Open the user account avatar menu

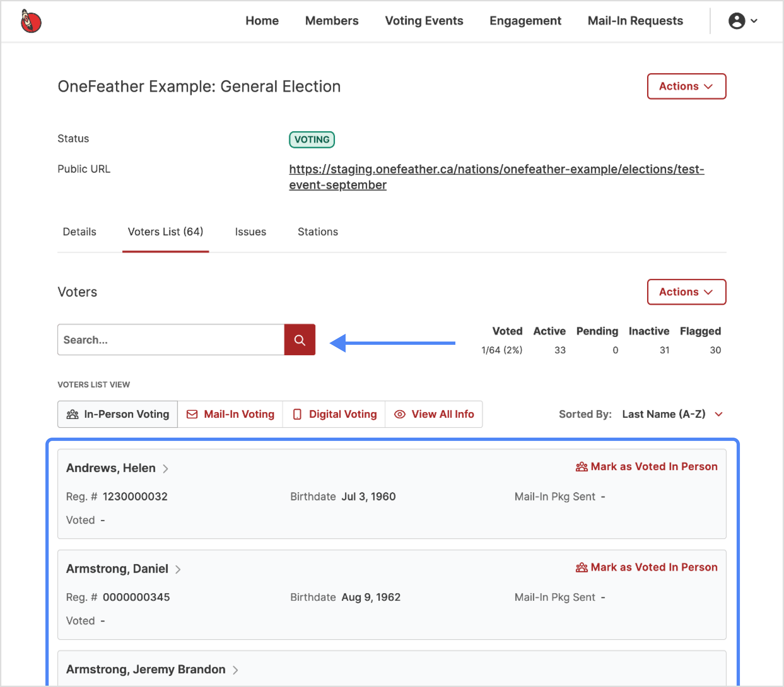tap(737, 21)
